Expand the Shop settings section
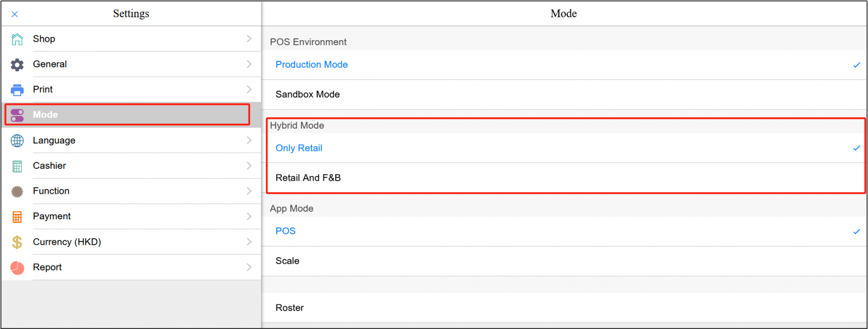The image size is (868, 329). point(249,39)
